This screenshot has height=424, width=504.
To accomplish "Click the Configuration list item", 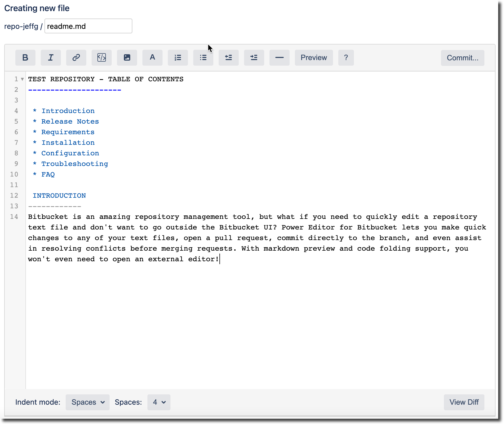I will 70,153.
